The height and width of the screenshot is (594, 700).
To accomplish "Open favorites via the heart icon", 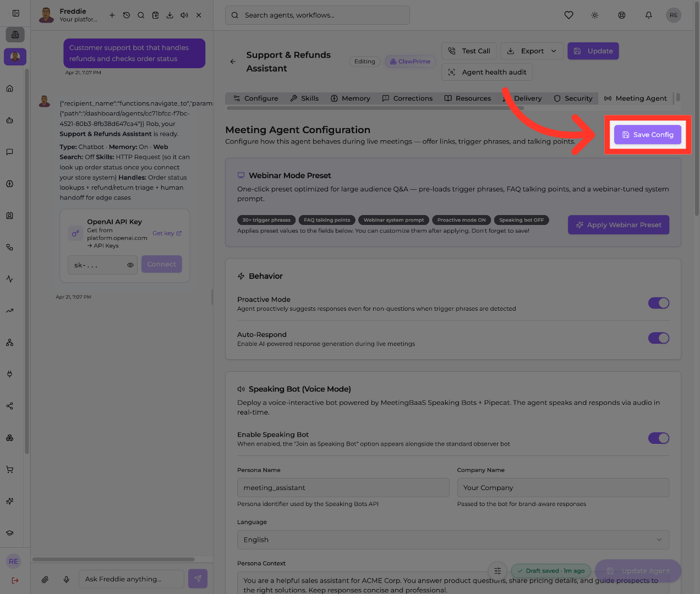I will point(569,15).
